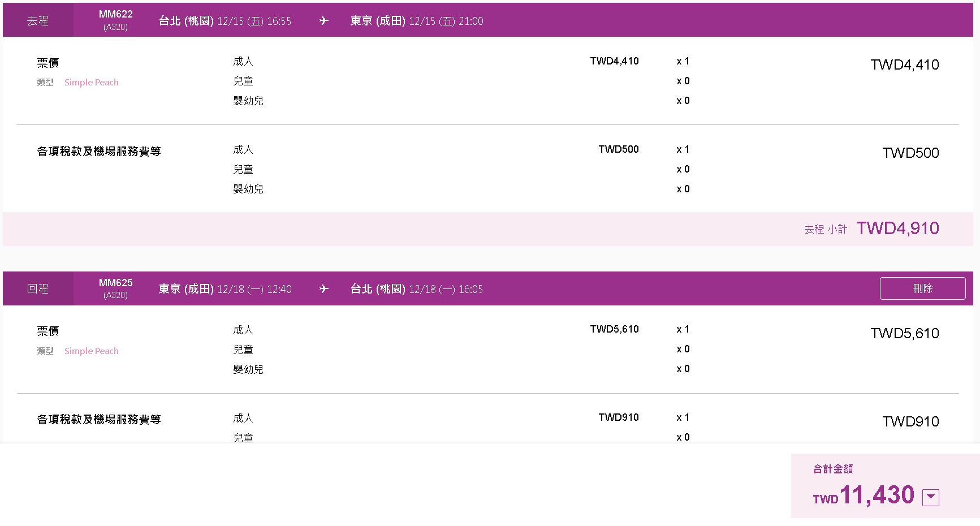Click return arrival 台北 (桃園) 16:05
This screenshot has height=526, width=980.
click(416, 290)
